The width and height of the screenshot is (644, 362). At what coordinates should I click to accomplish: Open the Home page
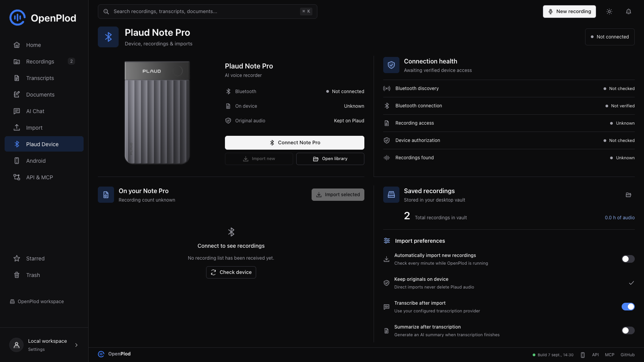(x=44, y=45)
